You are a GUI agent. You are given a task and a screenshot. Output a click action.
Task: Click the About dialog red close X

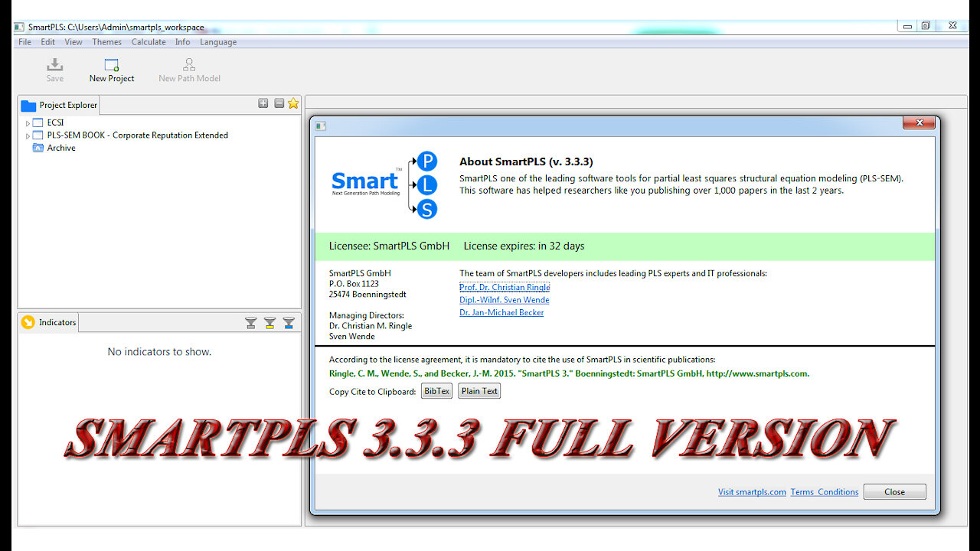(918, 122)
